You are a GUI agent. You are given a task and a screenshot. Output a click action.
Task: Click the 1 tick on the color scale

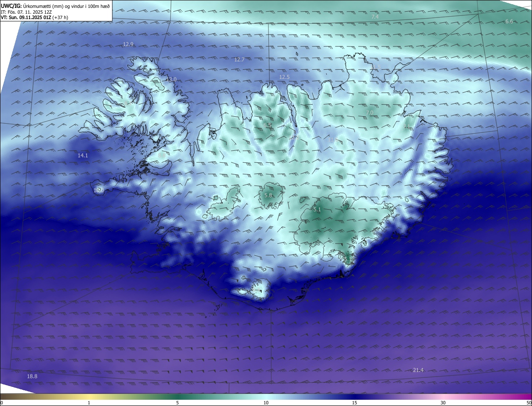tap(89, 403)
